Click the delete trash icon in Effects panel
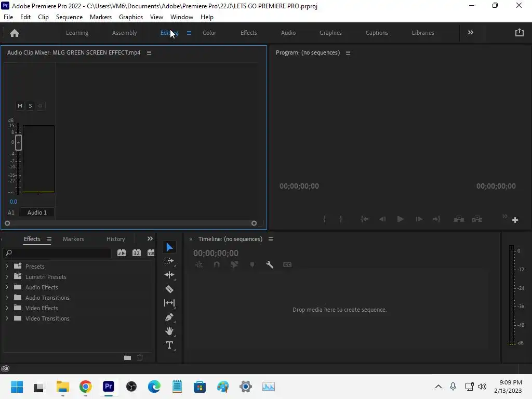532x399 pixels. pyautogui.click(x=140, y=357)
